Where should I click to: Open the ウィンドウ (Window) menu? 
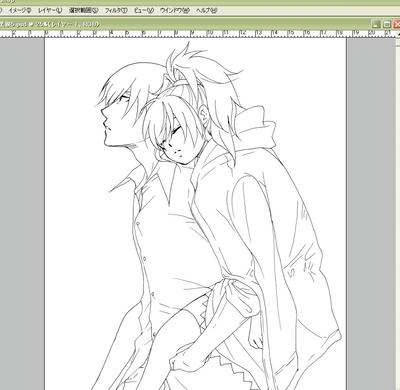175,10
